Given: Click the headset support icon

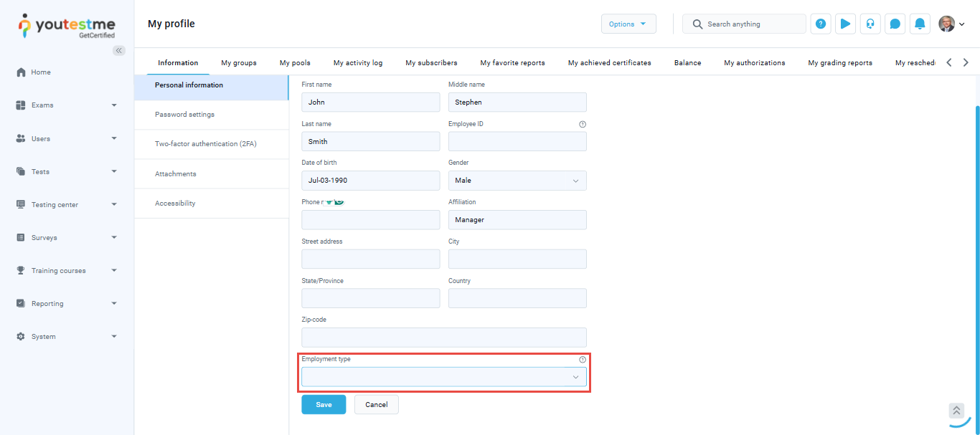Looking at the screenshot, I should tap(870, 24).
